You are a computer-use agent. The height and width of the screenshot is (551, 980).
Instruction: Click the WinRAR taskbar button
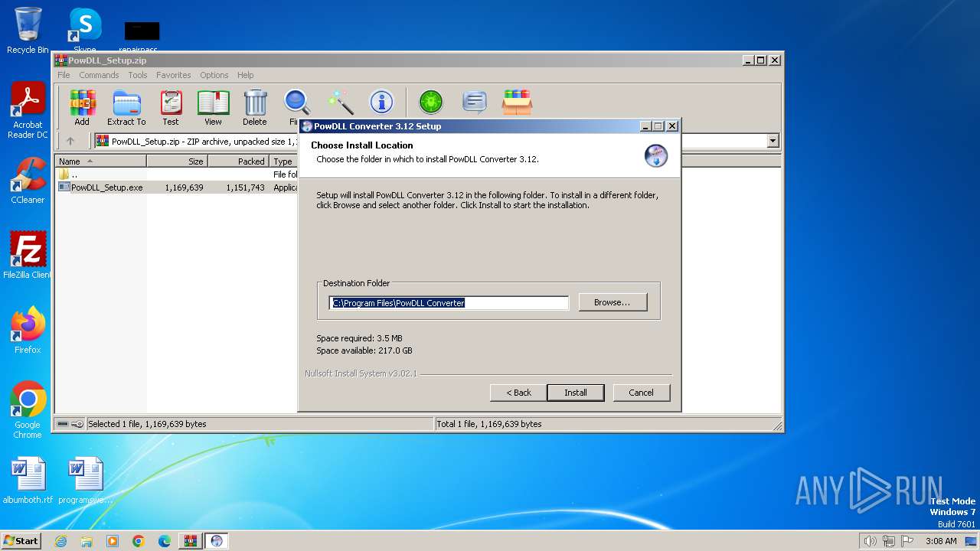(x=190, y=541)
